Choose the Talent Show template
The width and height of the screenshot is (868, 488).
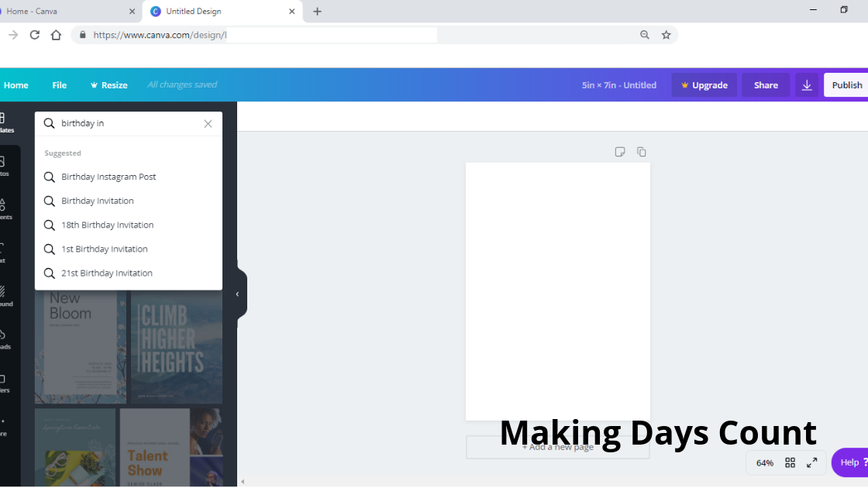170,448
